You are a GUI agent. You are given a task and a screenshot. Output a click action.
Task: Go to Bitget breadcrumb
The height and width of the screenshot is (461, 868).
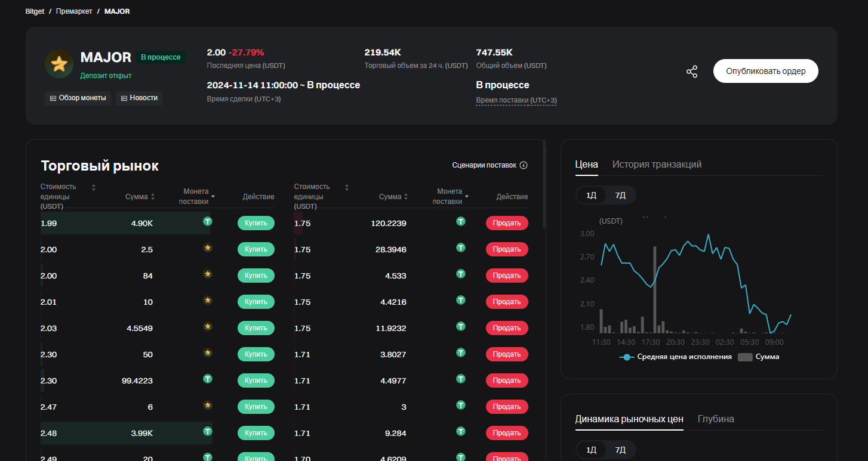click(x=35, y=11)
